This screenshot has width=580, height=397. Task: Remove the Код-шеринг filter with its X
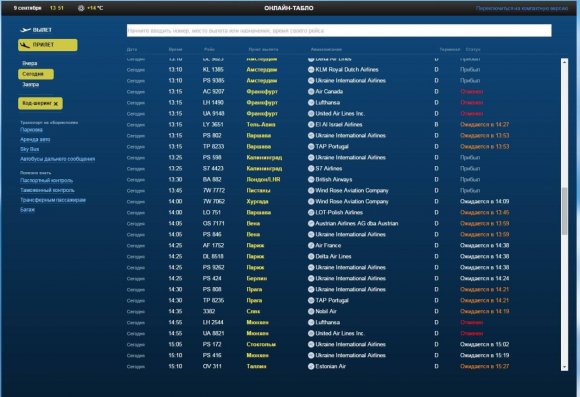[x=56, y=104]
